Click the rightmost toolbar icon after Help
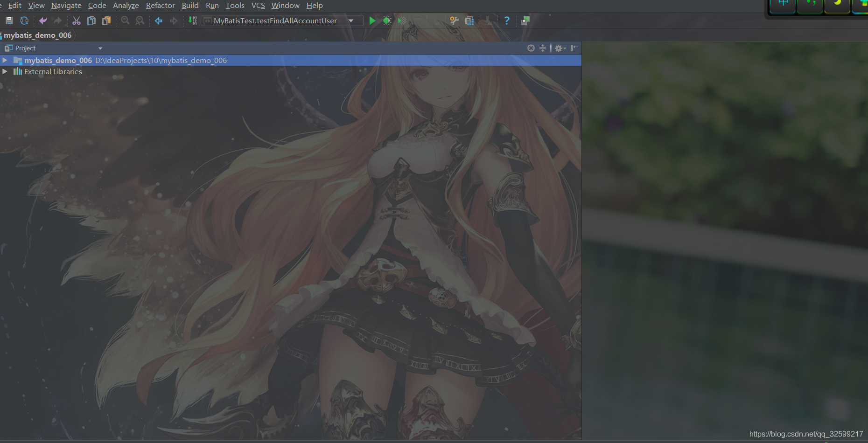 tap(525, 21)
